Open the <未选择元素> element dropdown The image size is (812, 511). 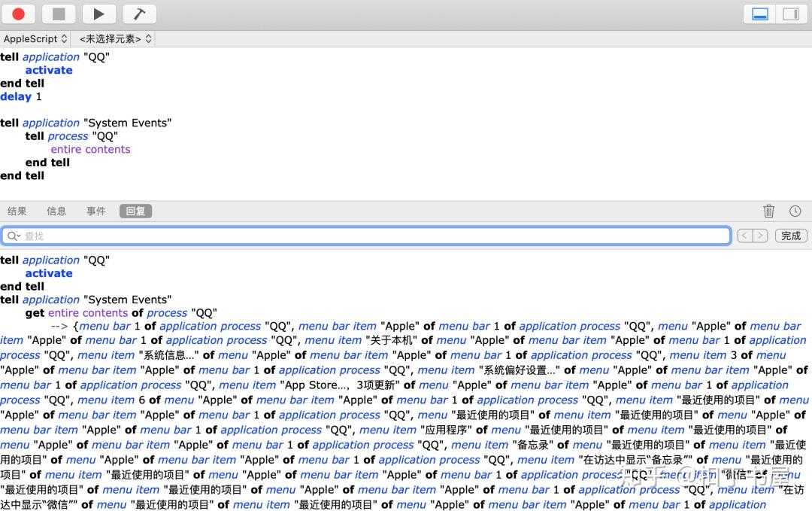[113, 38]
